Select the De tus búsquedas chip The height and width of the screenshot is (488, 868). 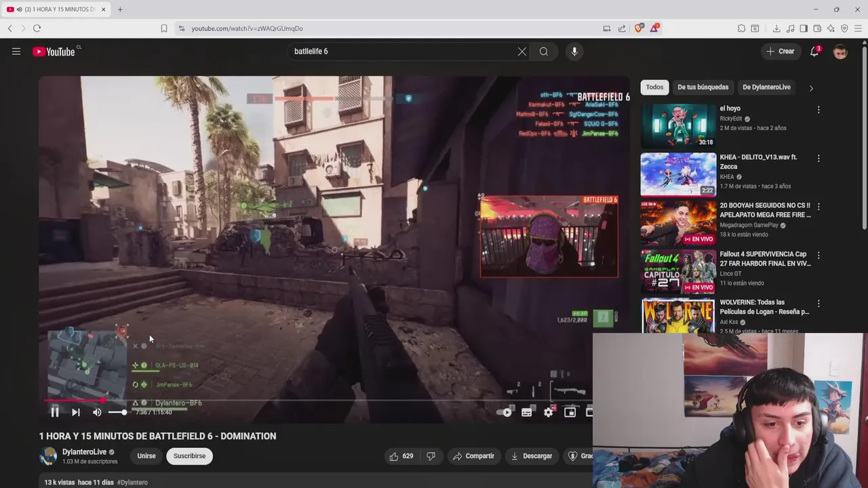(703, 87)
